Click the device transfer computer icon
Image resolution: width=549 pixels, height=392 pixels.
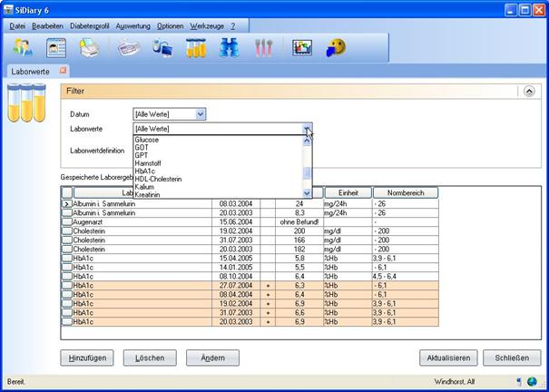coord(162,47)
